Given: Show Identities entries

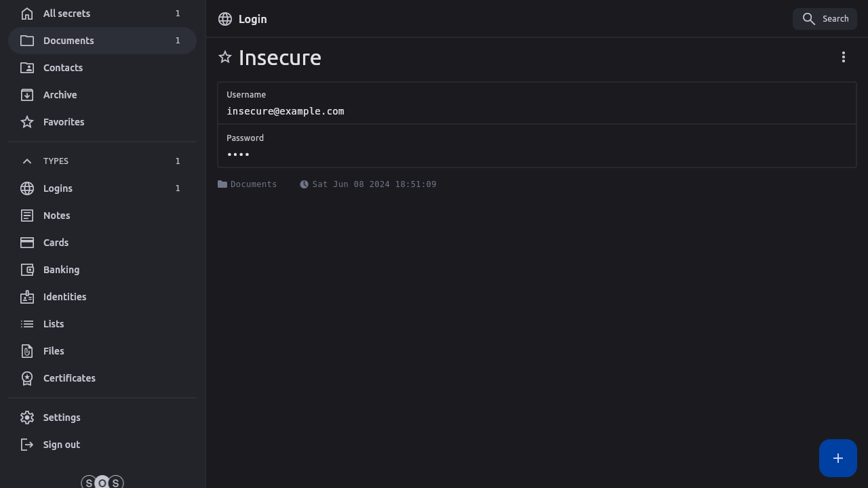Looking at the screenshot, I should [64, 297].
